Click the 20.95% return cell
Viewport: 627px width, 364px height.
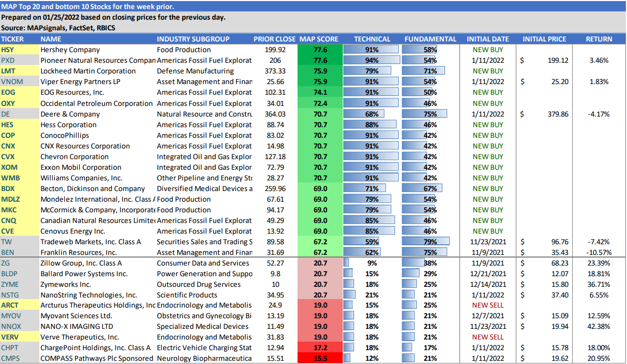coord(598,358)
